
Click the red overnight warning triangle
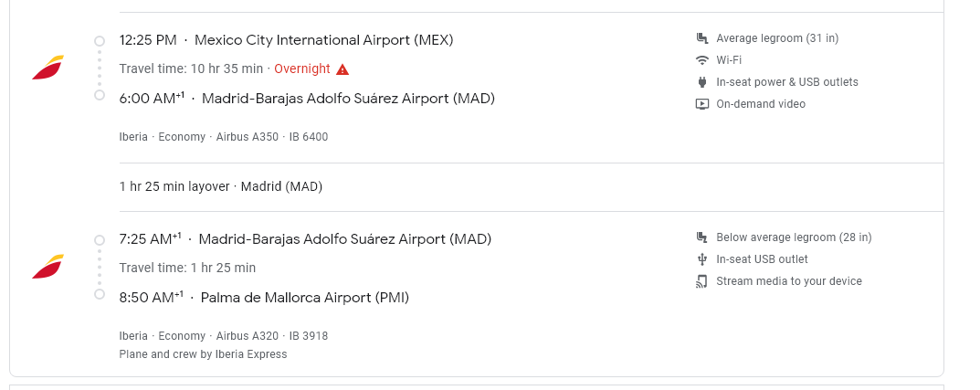342,69
